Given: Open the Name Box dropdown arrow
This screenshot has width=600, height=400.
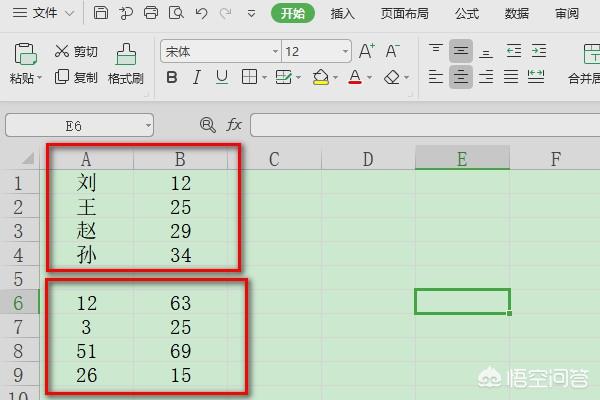Looking at the screenshot, I should [x=148, y=125].
